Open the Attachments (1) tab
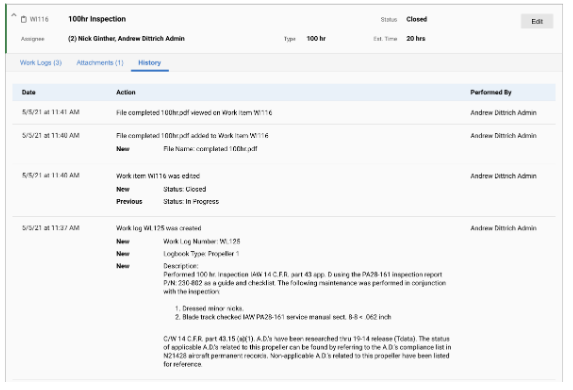573x390 pixels. (x=100, y=63)
